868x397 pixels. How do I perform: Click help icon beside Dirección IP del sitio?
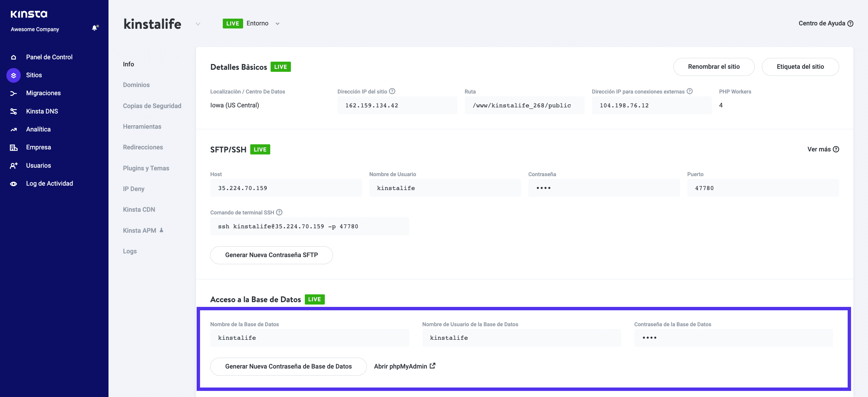pyautogui.click(x=392, y=91)
